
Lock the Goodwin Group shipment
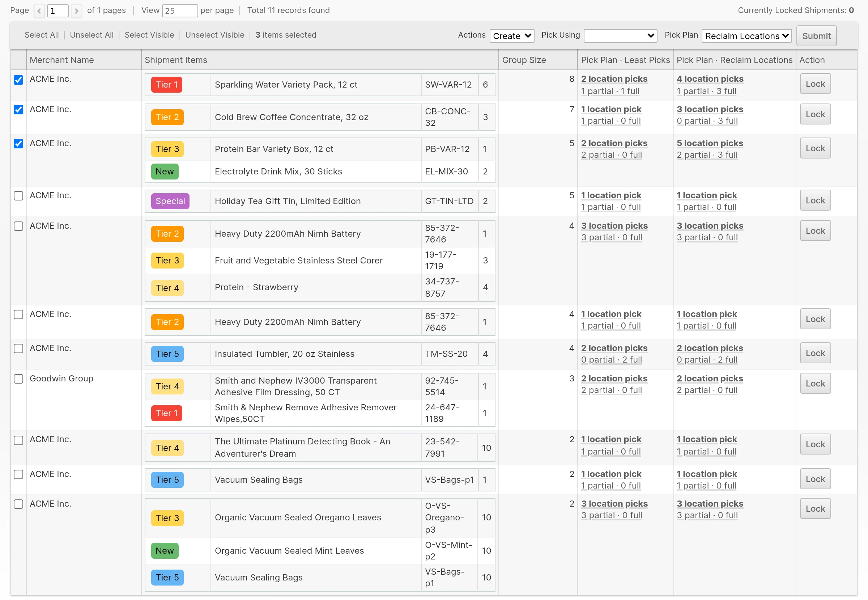click(815, 384)
